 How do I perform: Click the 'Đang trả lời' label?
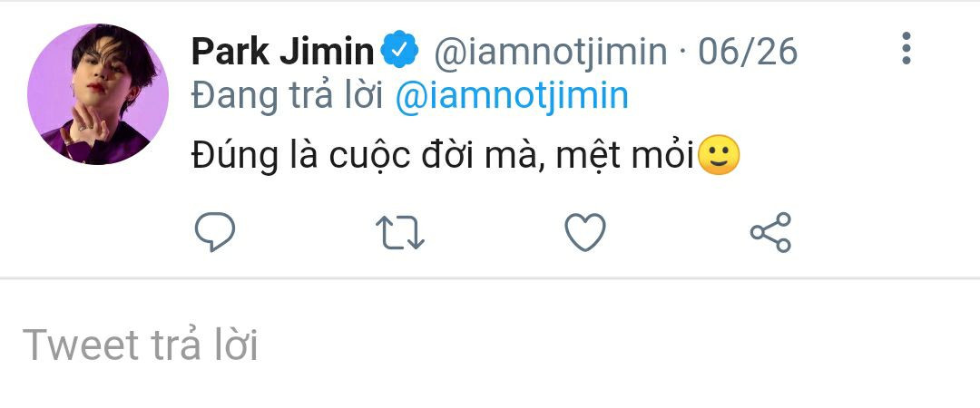288,96
